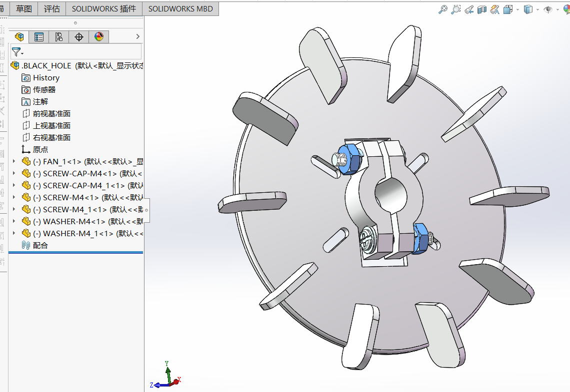
Task: Activate the Section View icon
Action: [x=481, y=9]
